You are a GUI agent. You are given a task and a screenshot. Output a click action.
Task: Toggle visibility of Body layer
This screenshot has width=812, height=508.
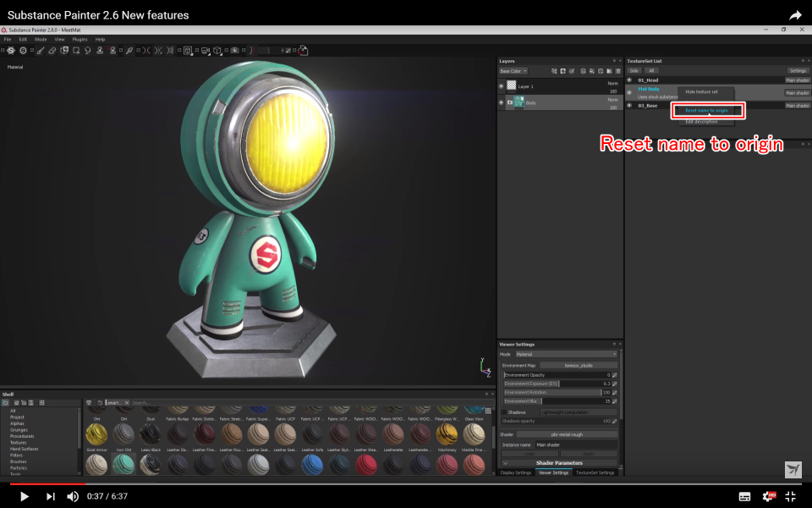pyautogui.click(x=501, y=102)
